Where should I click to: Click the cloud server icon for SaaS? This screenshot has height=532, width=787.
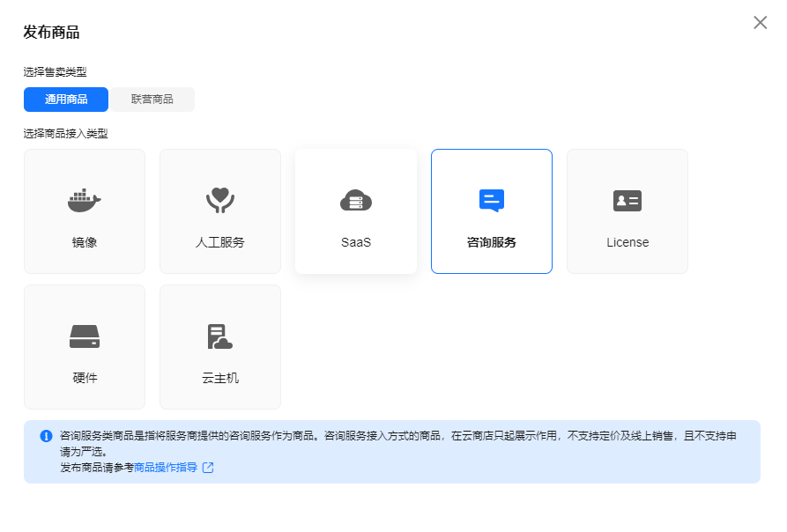coord(356,201)
